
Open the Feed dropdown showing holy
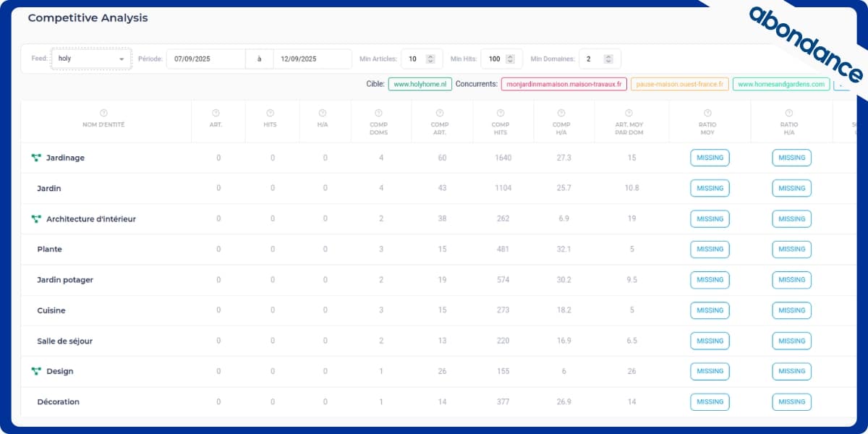(x=91, y=59)
